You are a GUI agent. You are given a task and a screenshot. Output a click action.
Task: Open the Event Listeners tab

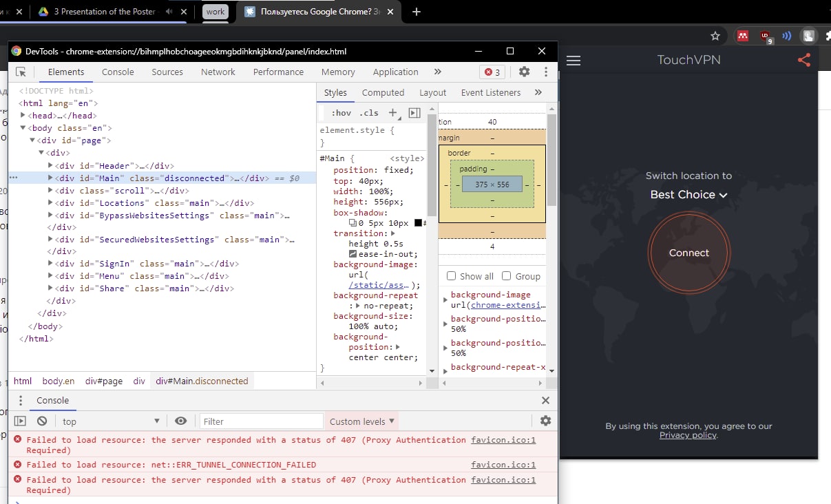pos(491,92)
